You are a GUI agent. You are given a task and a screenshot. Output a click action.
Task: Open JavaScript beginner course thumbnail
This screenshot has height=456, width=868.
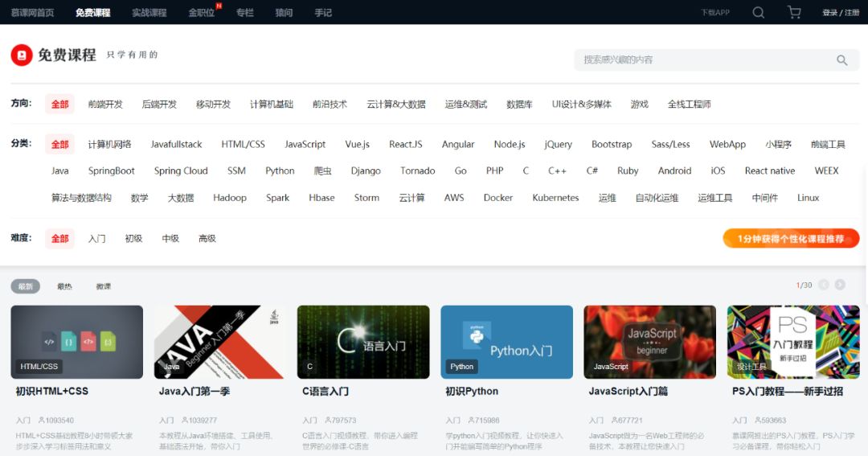[x=650, y=342]
